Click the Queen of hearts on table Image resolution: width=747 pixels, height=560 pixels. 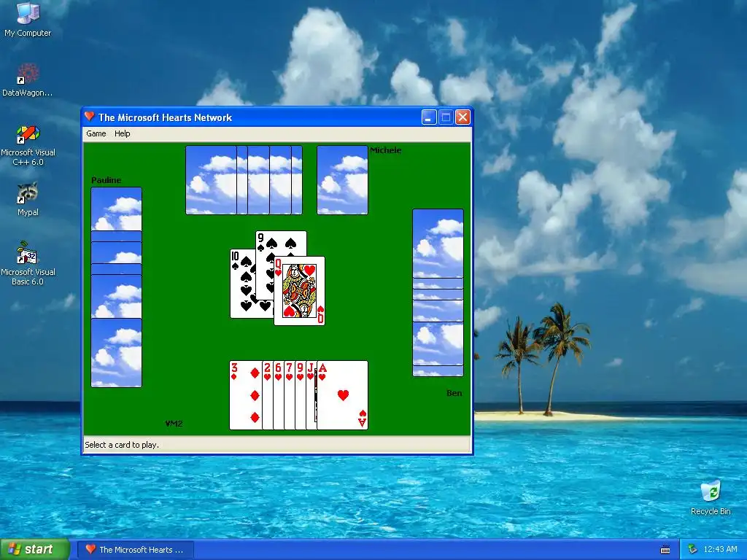[299, 291]
